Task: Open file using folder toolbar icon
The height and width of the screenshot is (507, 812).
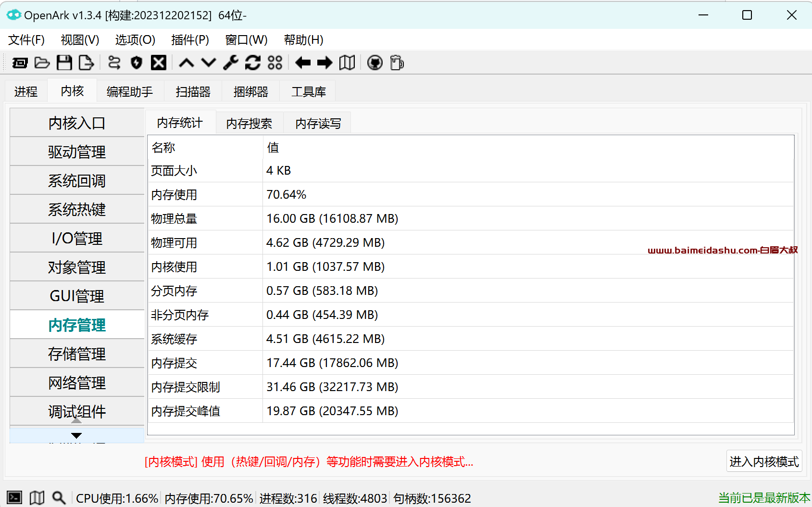Action: 42,63
